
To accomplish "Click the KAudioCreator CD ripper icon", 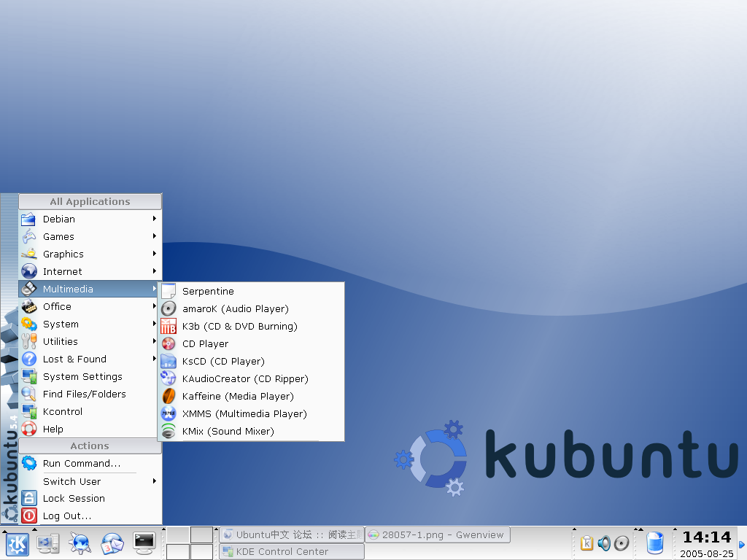I will (x=169, y=378).
